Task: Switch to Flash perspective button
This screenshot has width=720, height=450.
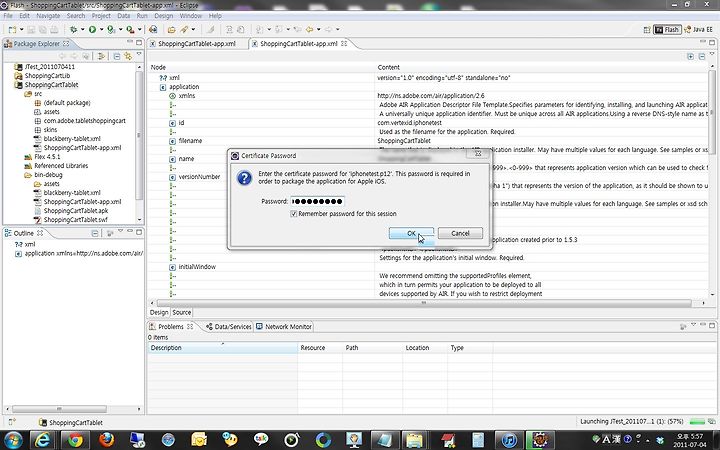Action: pos(667,29)
